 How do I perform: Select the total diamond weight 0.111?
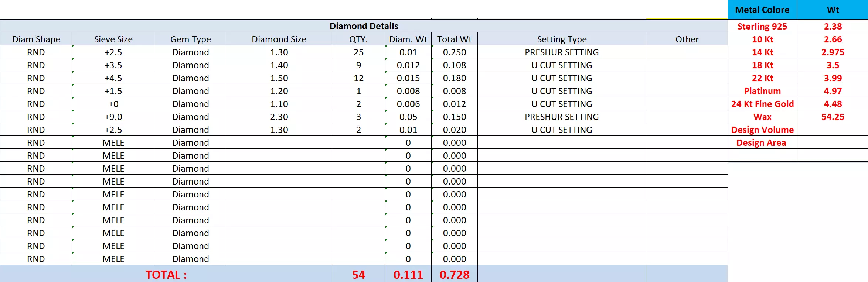click(408, 274)
